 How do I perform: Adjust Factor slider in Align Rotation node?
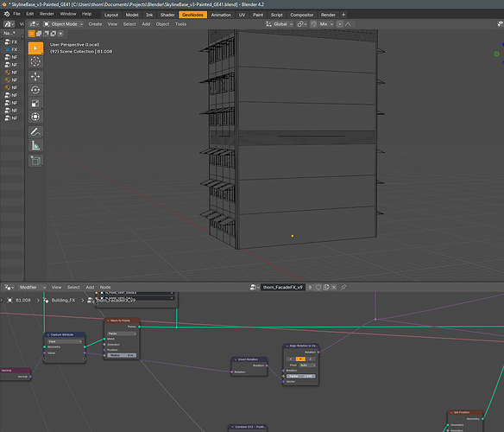click(x=301, y=376)
